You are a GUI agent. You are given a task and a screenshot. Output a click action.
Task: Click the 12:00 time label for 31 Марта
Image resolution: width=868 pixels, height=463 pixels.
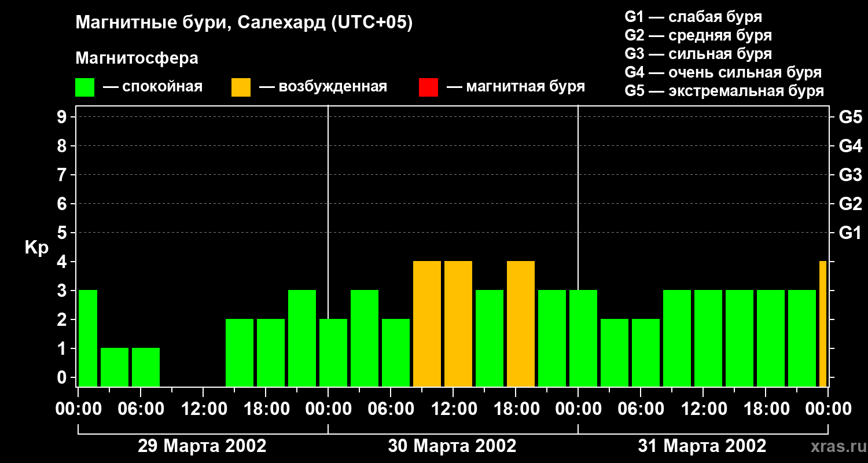click(703, 409)
